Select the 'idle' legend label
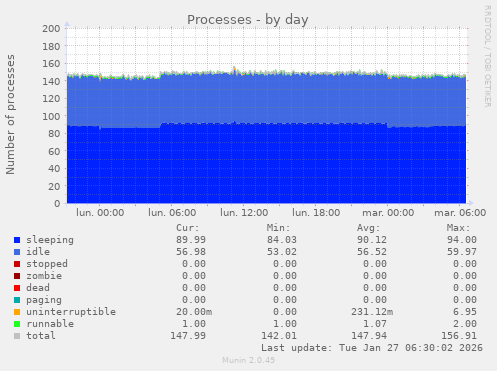This screenshot has width=497, height=371. (x=38, y=252)
